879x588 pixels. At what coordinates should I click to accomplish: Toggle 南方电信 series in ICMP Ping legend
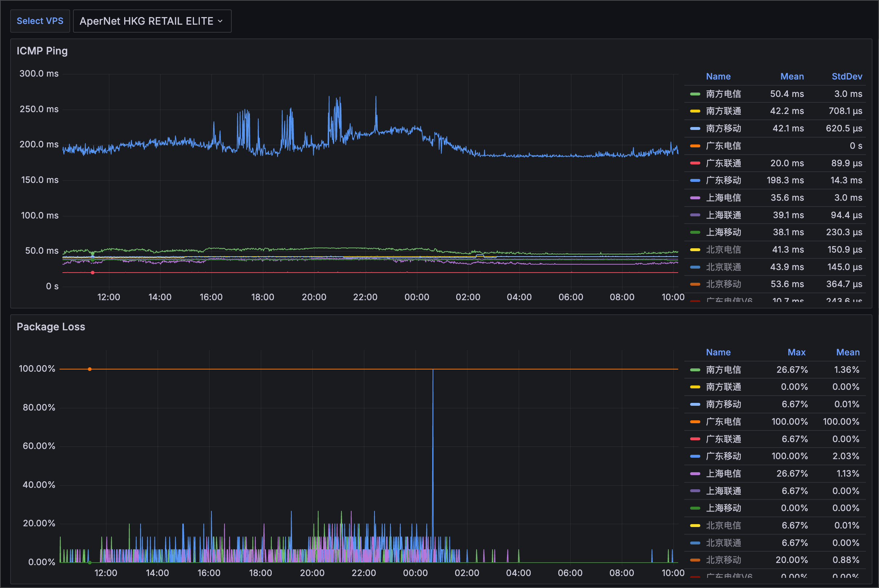[x=723, y=94]
